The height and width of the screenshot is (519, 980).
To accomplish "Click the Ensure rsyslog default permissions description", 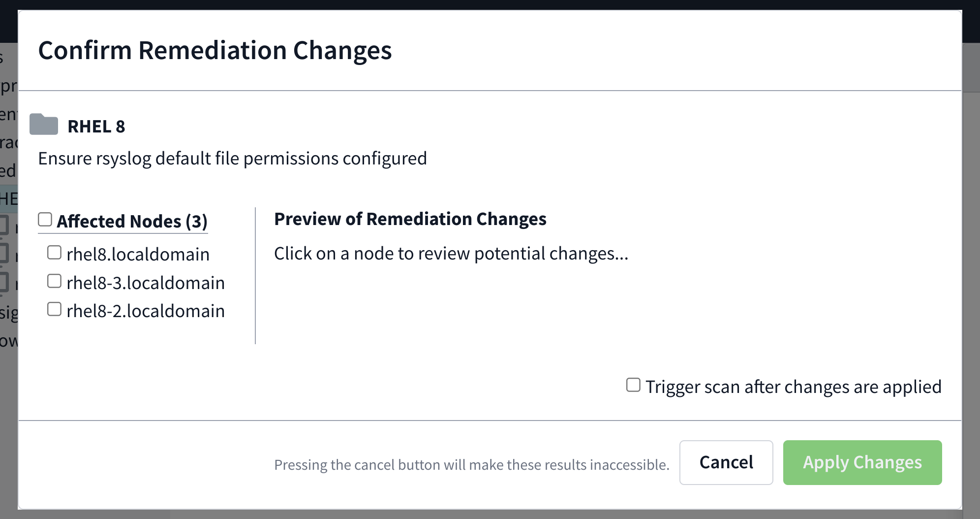I will click(232, 159).
